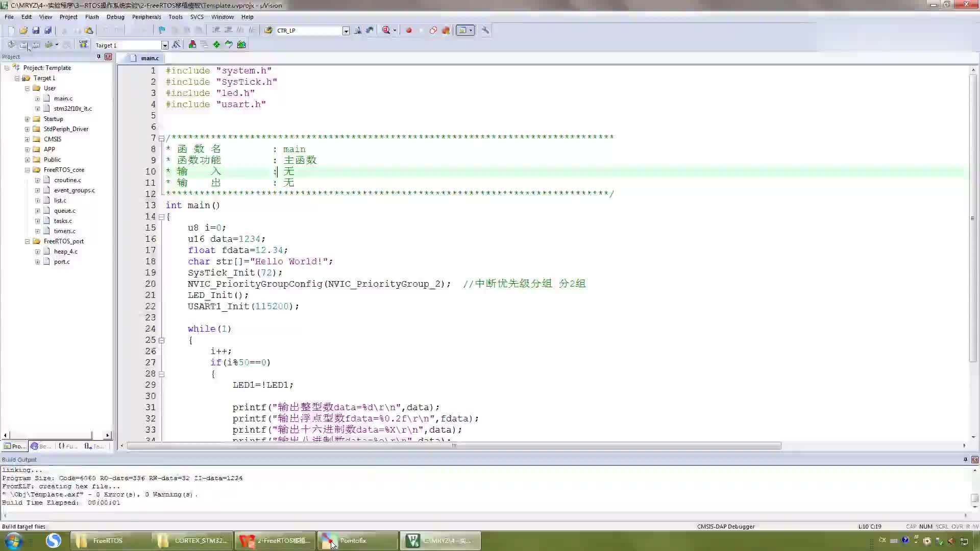
Task: Open the Debug menu
Action: coord(115,17)
